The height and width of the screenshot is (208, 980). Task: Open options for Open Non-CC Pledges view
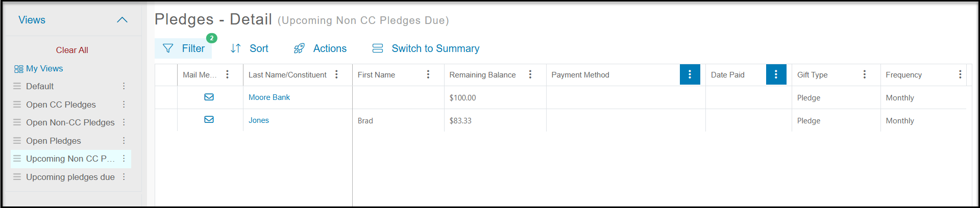tap(124, 122)
